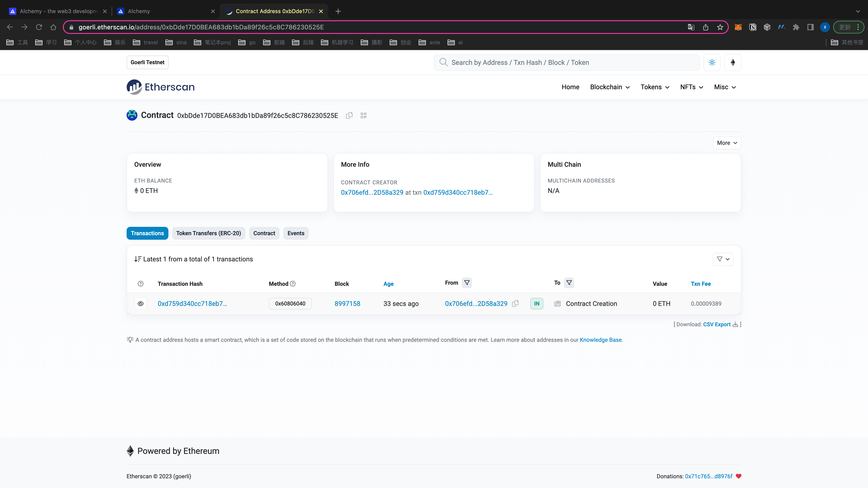The image size is (868, 488).
Task: Expand the Tokens navigation dropdown
Action: 655,87
